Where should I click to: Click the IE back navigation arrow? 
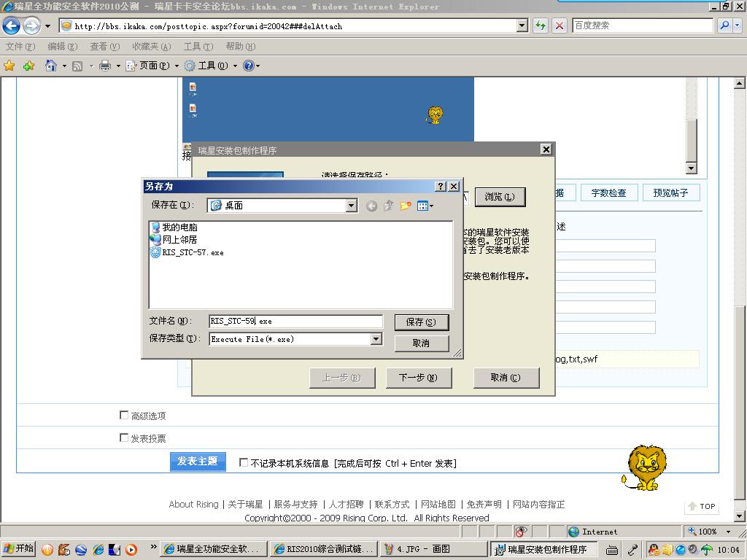tap(12, 26)
